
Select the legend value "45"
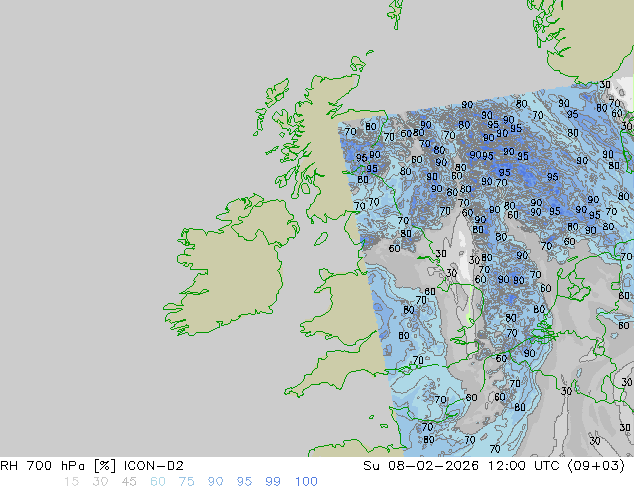129,482
